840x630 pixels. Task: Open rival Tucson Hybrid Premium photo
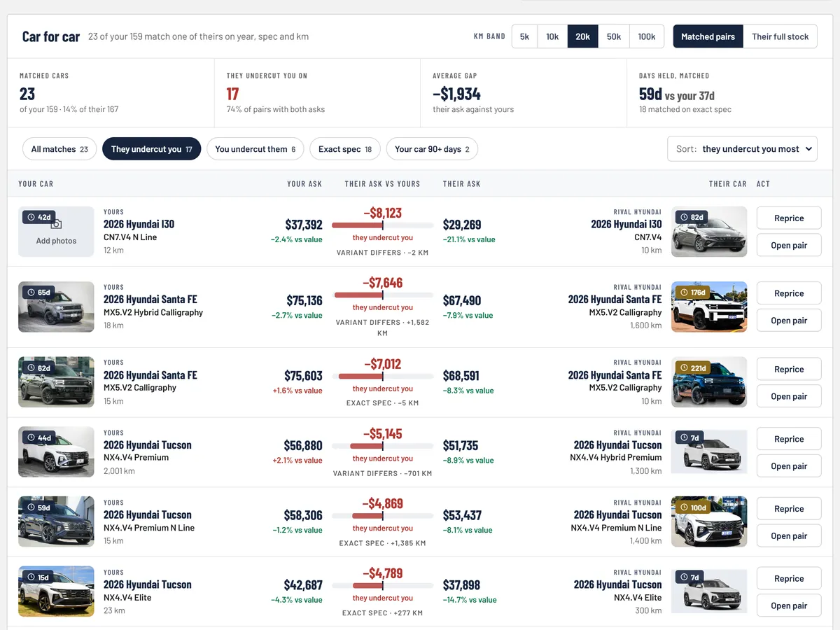(x=709, y=452)
